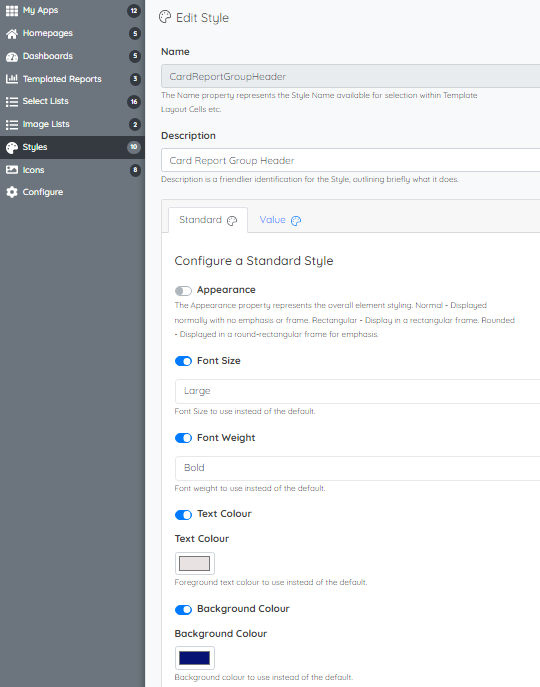Click the Image Lists list icon
The image size is (540, 687).
pos(12,124)
